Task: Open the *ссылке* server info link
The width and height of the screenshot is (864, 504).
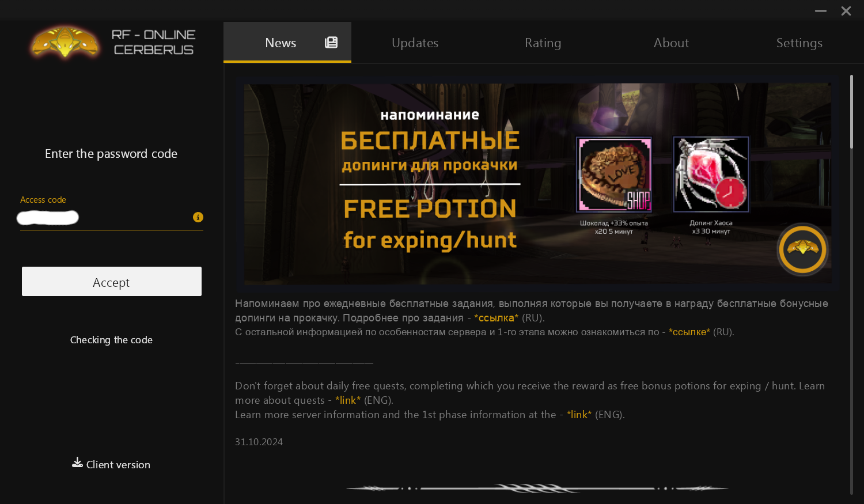Action: (x=689, y=332)
